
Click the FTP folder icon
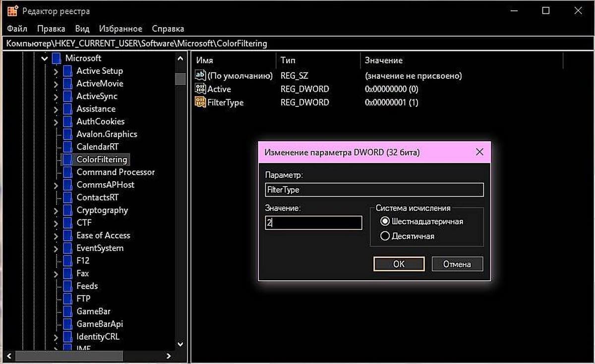pos(67,299)
